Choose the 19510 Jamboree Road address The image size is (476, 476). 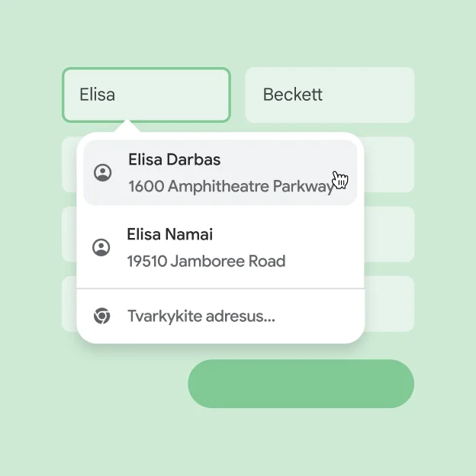[206, 261]
